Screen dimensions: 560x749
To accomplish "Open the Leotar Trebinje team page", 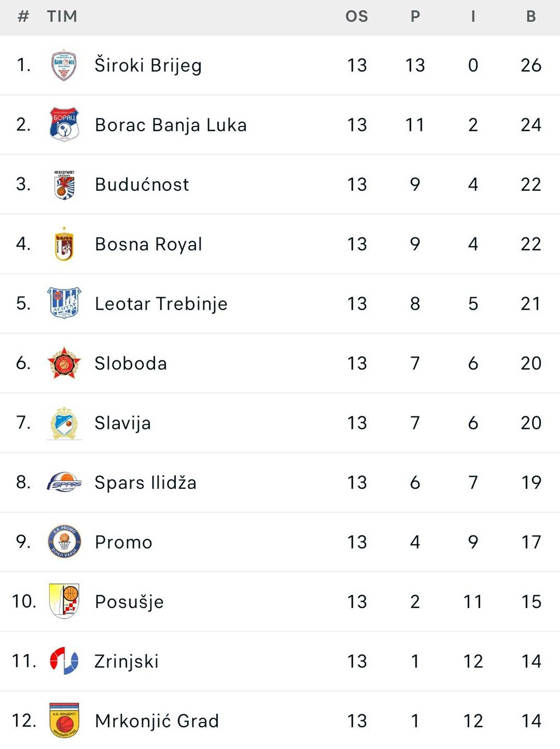I will pos(161,303).
